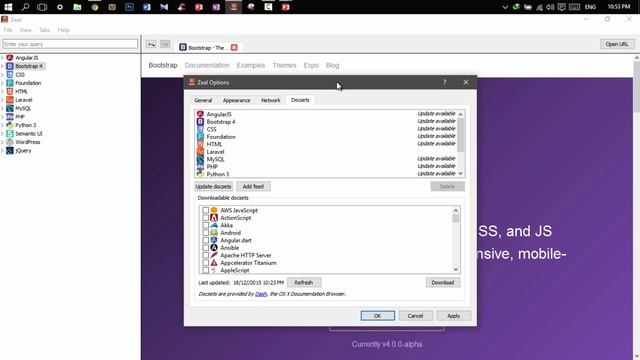Click the jQuery icon in sidebar

(10, 151)
